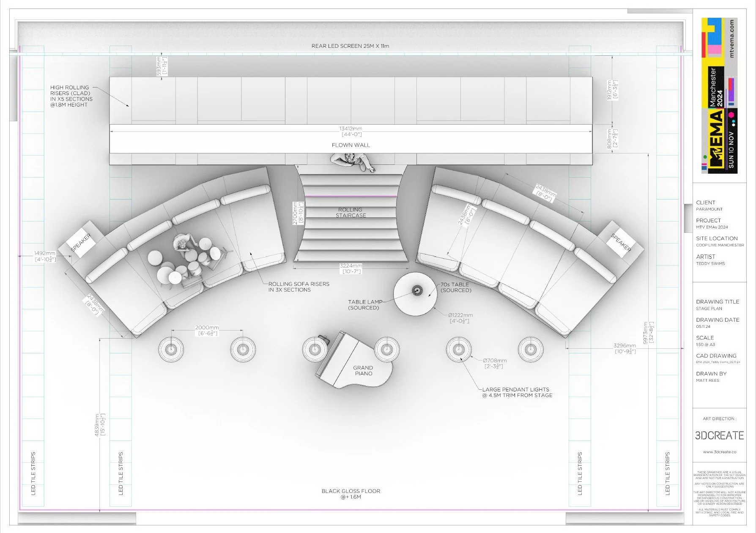Select 'LARGE PENDANT LIGHTS @ 4.5M TRIM' note
Viewport: 756px width, 533px height.
click(517, 392)
